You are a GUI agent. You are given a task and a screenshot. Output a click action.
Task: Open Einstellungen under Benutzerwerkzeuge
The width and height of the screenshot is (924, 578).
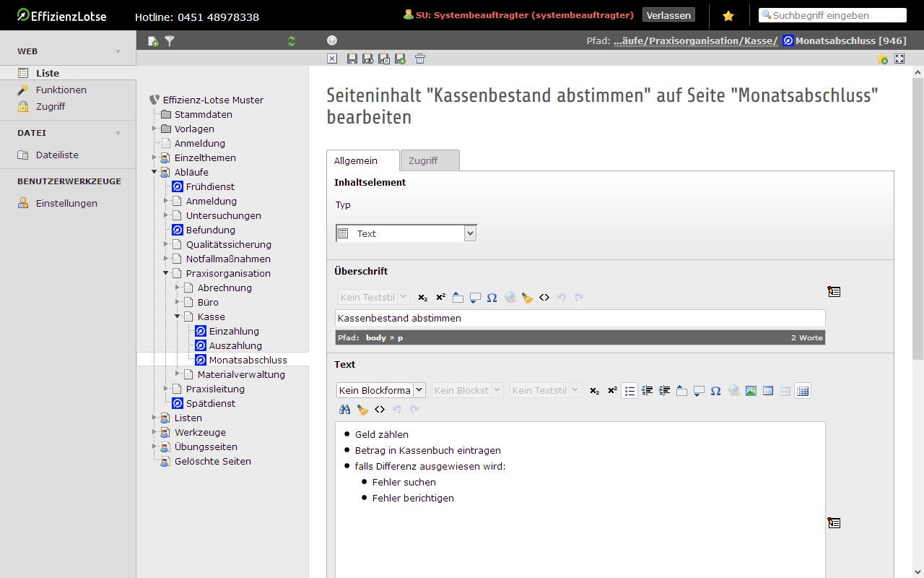coord(68,203)
